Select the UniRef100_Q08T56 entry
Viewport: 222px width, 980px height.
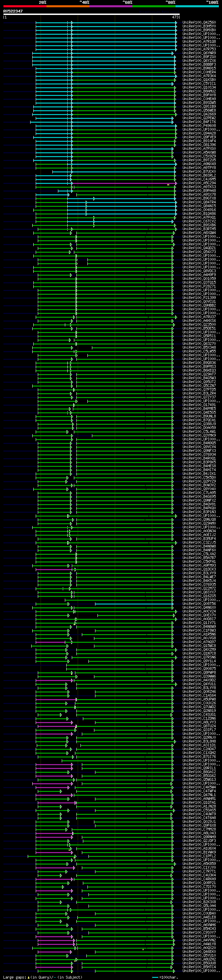199,604
